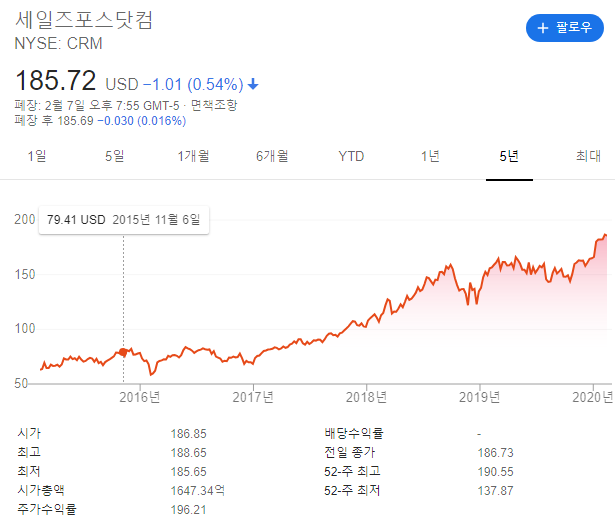This screenshot has height=523, width=615.
Task: Click the 시가 value 186.85
Action: 188,434
